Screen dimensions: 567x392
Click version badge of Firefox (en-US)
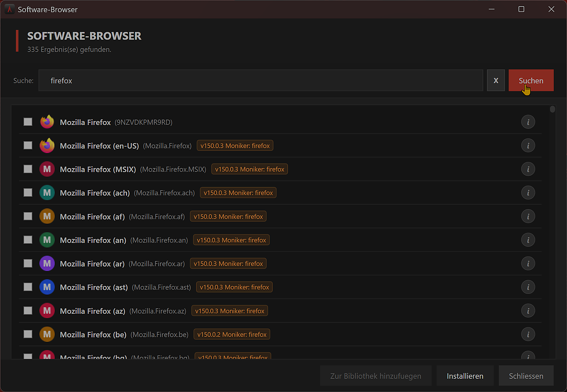point(235,146)
